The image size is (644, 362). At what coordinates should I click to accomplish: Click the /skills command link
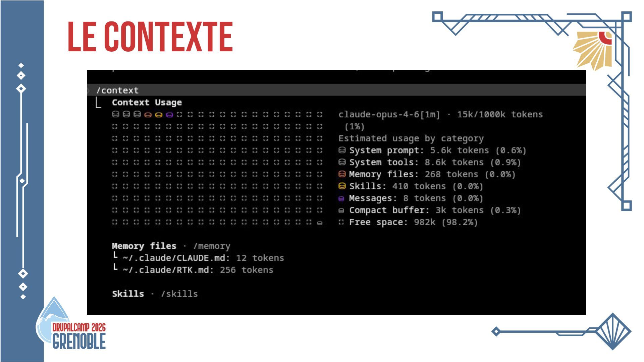click(179, 294)
